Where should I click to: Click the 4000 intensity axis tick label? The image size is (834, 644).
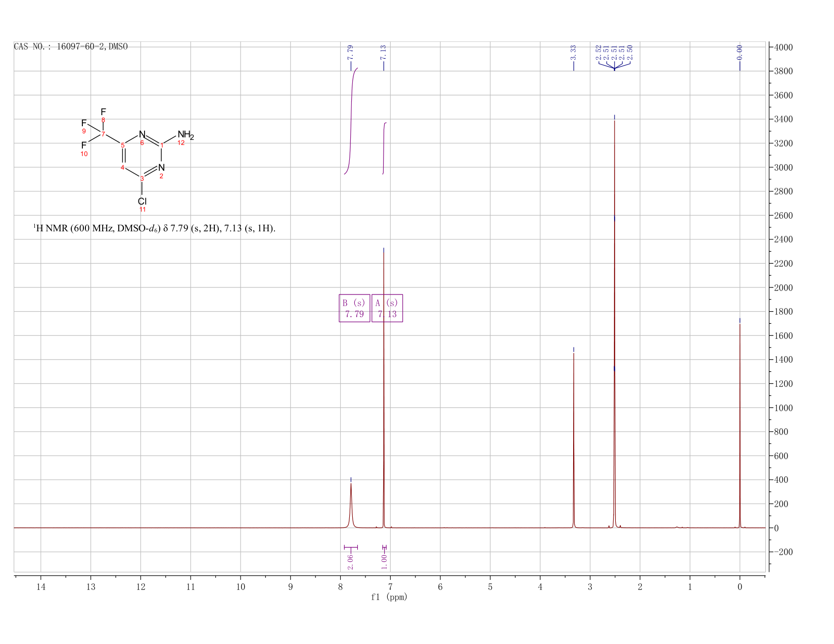[x=783, y=47]
